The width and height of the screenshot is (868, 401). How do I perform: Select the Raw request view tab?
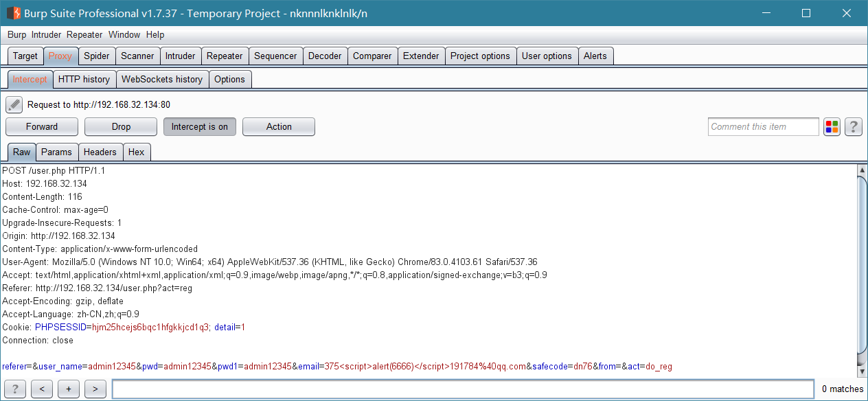[x=22, y=152]
